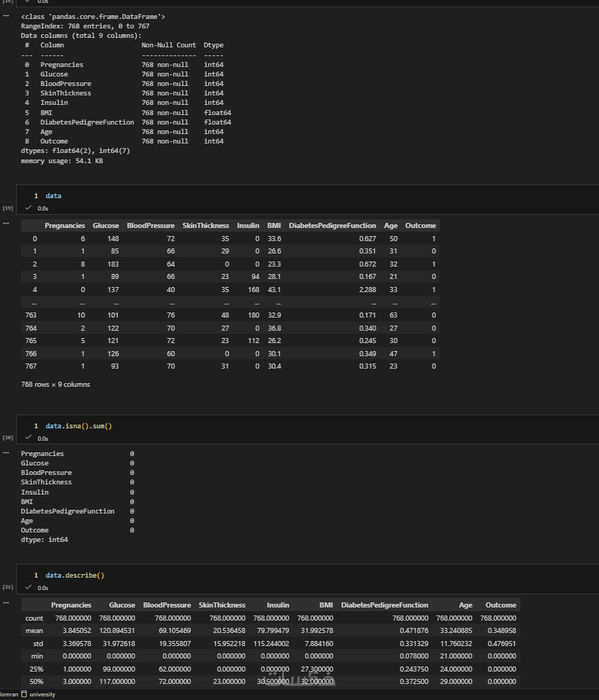The width and height of the screenshot is (599, 700).
Task: Open output actions menu beside describe table
Action: pyautogui.click(x=6, y=602)
